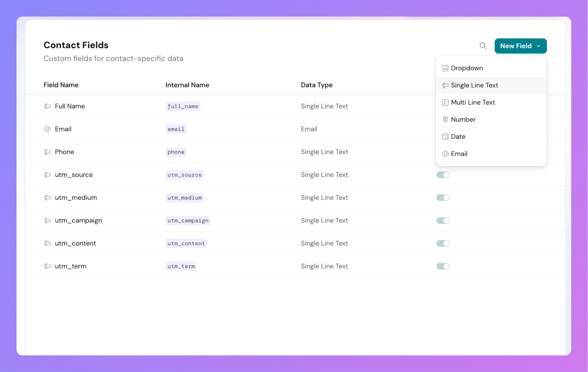Choose Dropdown from the field type menu

pyautogui.click(x=467, y=68)
